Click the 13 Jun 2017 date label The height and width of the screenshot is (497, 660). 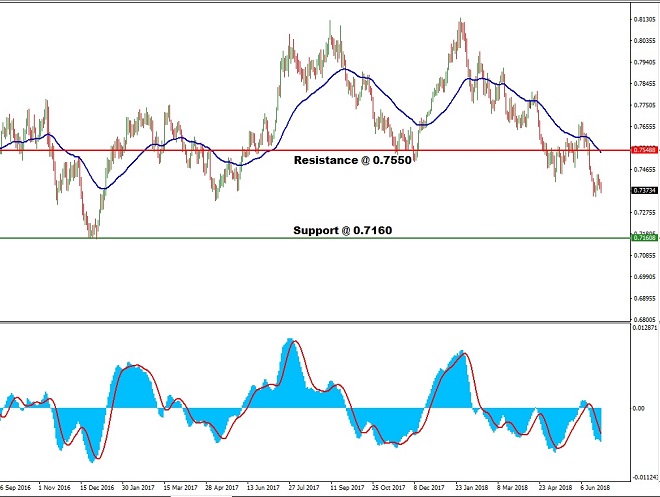pos(263,488)
